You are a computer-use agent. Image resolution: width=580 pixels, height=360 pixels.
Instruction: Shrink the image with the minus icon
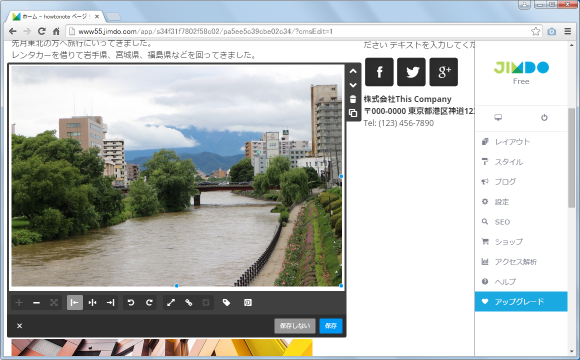pyautogui.click(x=36, y=303)
